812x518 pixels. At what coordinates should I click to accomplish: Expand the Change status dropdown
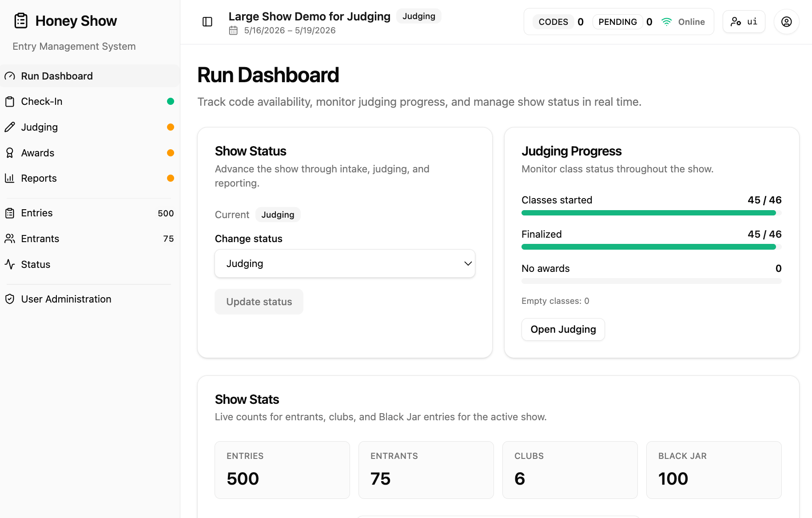[345, 263]
